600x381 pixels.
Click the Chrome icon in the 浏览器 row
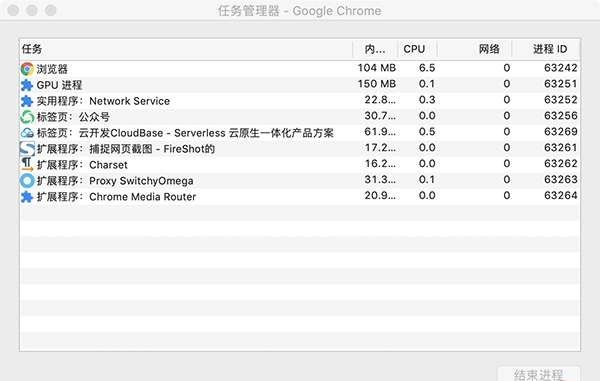point(27,69)
